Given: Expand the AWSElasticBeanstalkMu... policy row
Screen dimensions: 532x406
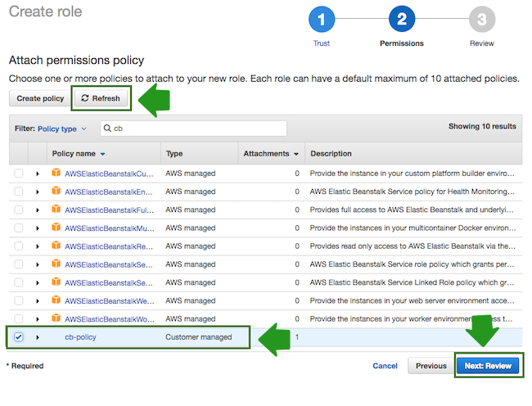Looking at the screenshot, I should tap(38, 228).
